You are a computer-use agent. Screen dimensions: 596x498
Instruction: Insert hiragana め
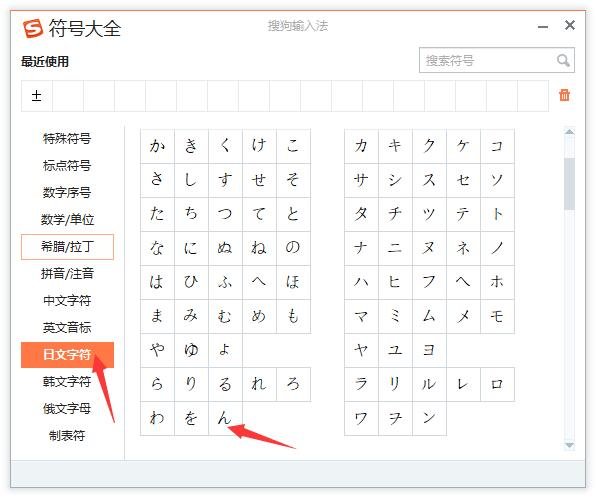pyautogui.click(x=259, y=316)
